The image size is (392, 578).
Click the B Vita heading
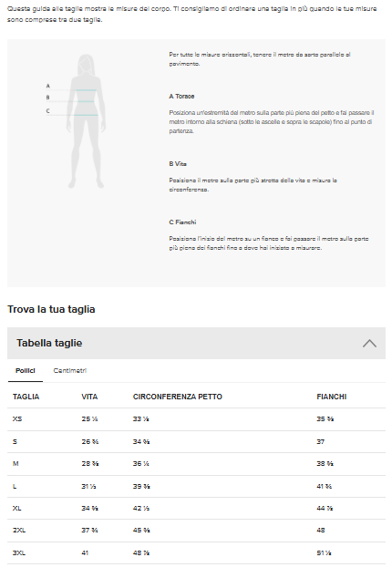point(178,164)
